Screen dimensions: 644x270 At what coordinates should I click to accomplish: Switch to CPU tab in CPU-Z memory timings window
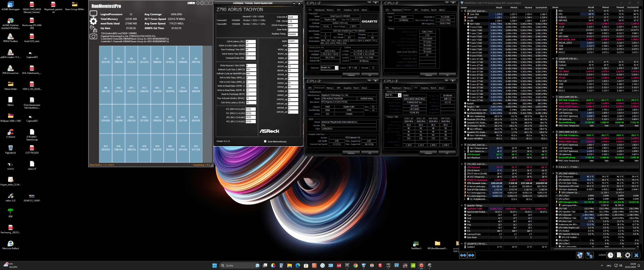click(x=387, y=10)
